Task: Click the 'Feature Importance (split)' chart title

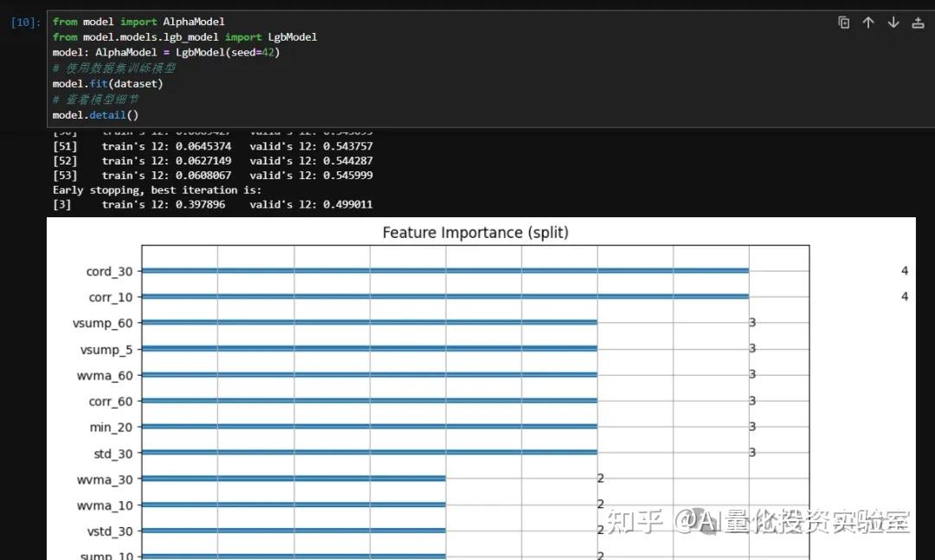Action: coord(475,233)
